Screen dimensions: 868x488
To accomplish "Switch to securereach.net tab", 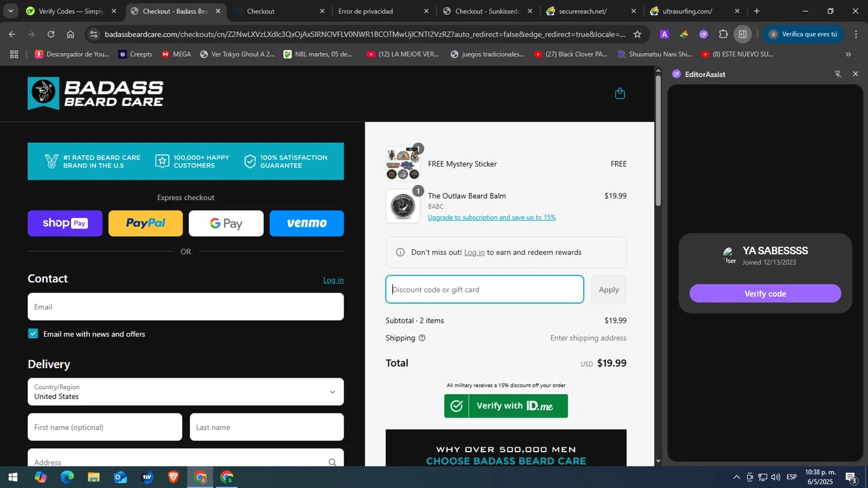I will (x=590, y=11).
